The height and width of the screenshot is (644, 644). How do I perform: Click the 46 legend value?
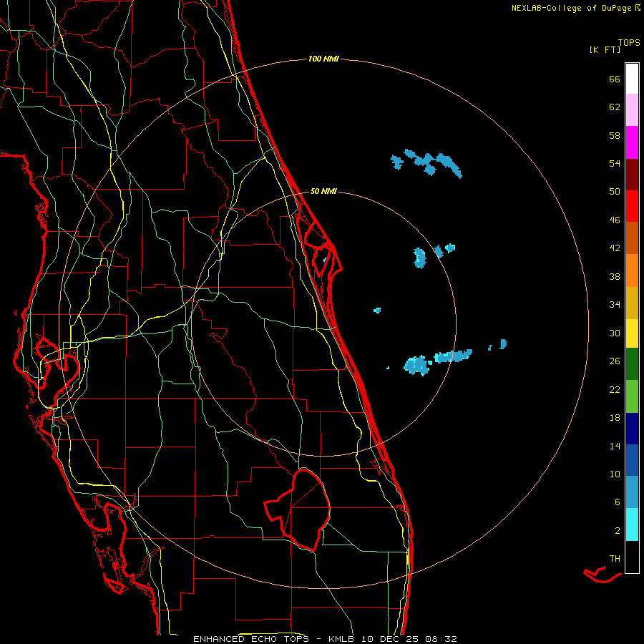[x=615, y=220]
